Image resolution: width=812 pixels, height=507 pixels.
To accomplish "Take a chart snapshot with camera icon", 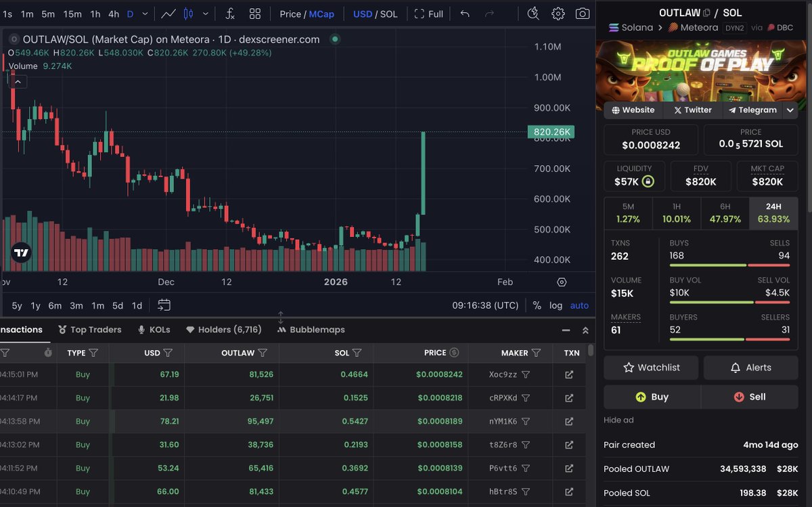I will 582,14.
